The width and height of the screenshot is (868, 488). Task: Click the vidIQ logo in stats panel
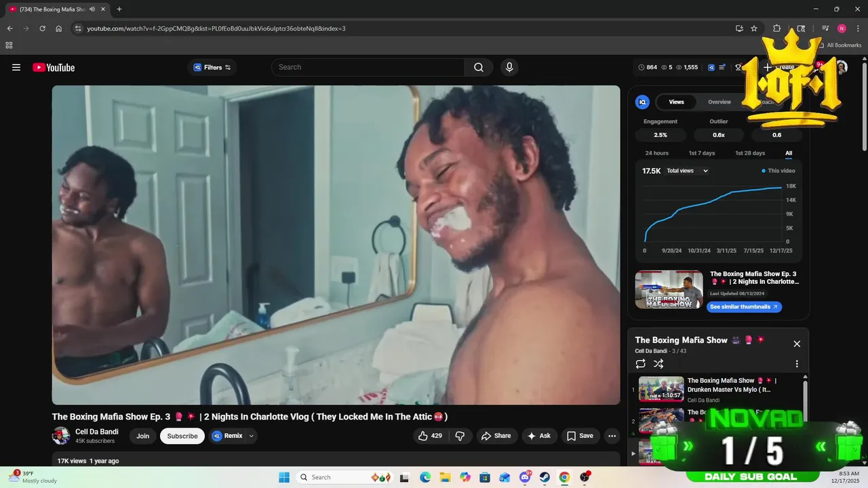point(642,102)
